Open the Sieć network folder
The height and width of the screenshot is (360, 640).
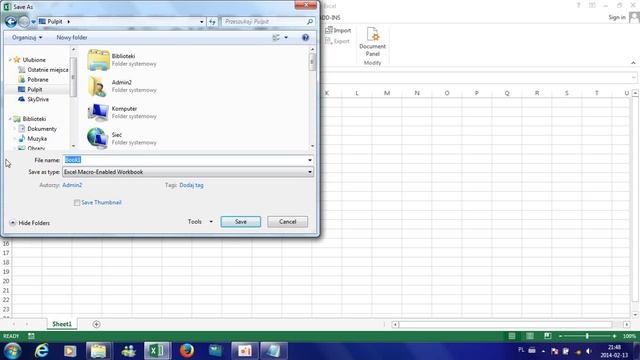pyautogui.click(x=122, y=138)
